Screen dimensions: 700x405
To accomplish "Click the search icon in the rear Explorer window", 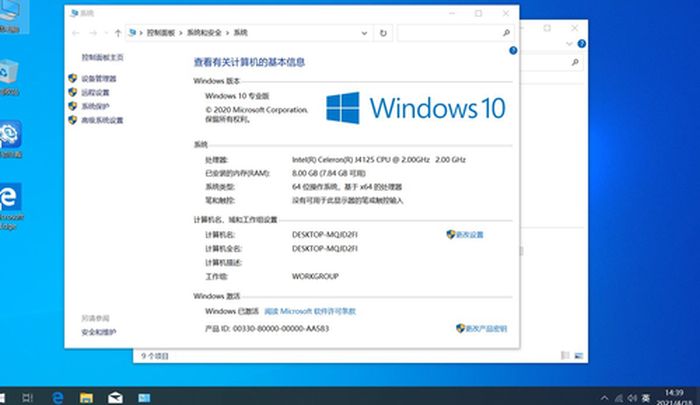I will coord(575,63).
